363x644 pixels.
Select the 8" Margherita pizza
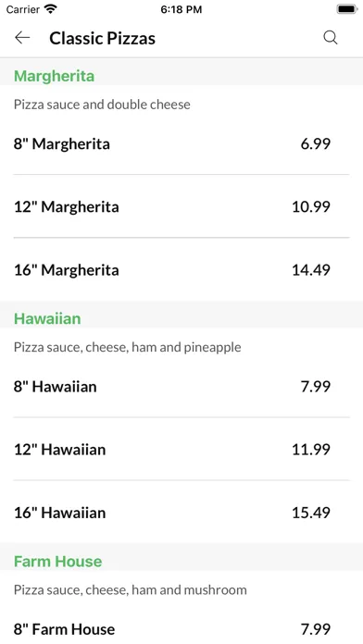pos(181,143)
